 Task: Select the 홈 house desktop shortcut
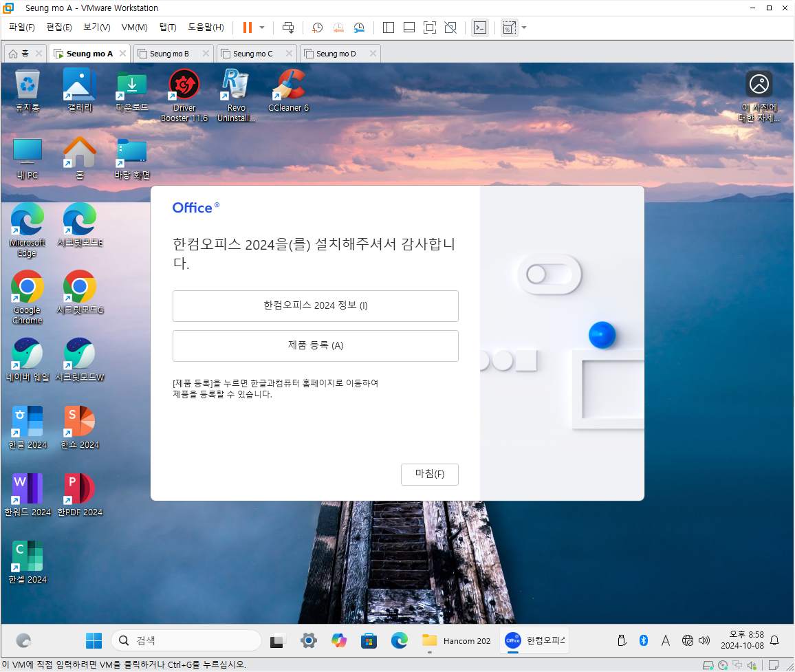point(80,158)
